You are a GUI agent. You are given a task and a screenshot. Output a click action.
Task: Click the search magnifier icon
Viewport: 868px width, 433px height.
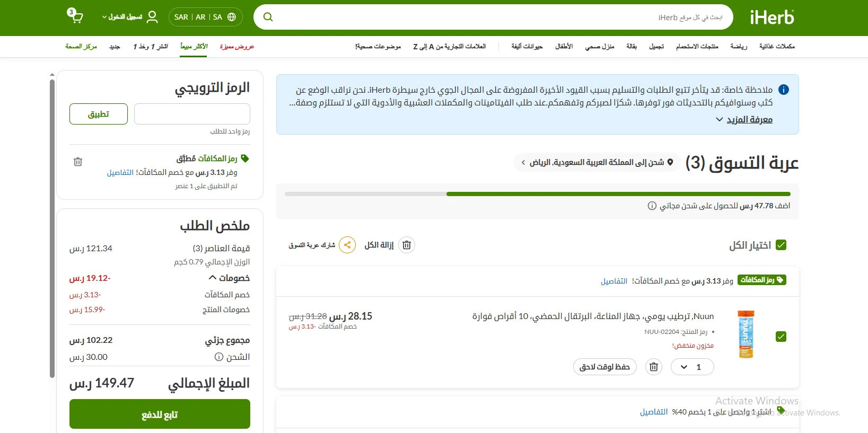[x=268, y=17]
